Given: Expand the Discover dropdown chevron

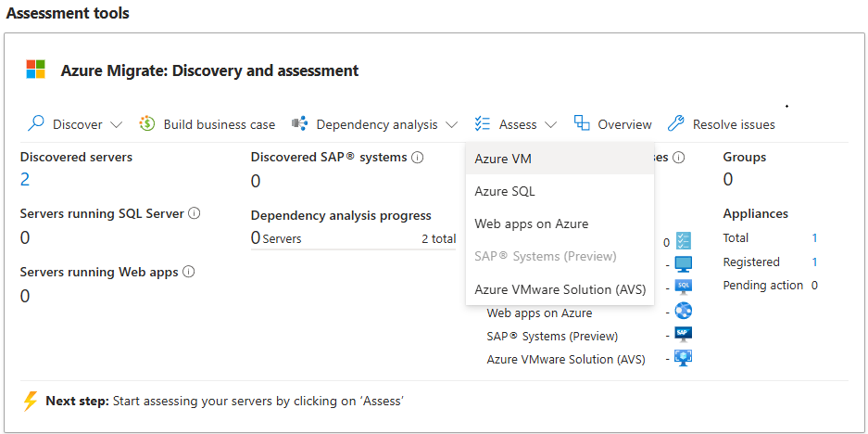Looking at the screenshot, I should 116,124.
